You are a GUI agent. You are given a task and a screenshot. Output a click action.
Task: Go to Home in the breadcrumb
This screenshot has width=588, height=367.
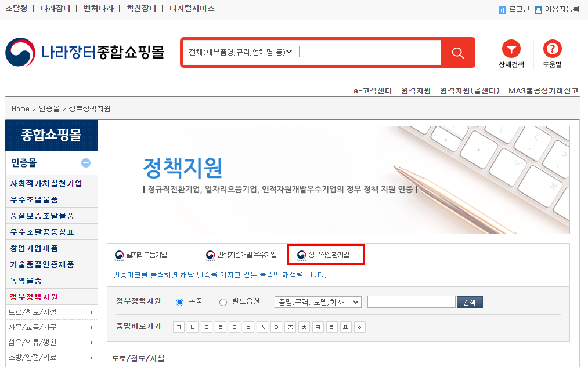[x=20, y=108]
